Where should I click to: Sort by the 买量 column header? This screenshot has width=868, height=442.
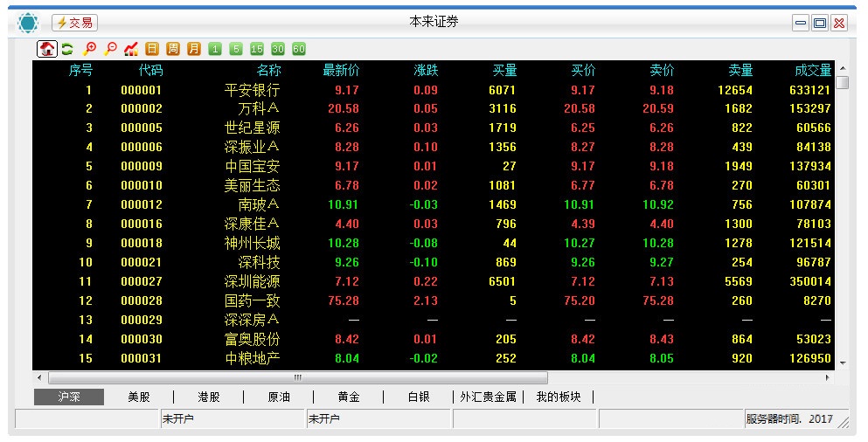click(505, 70)
